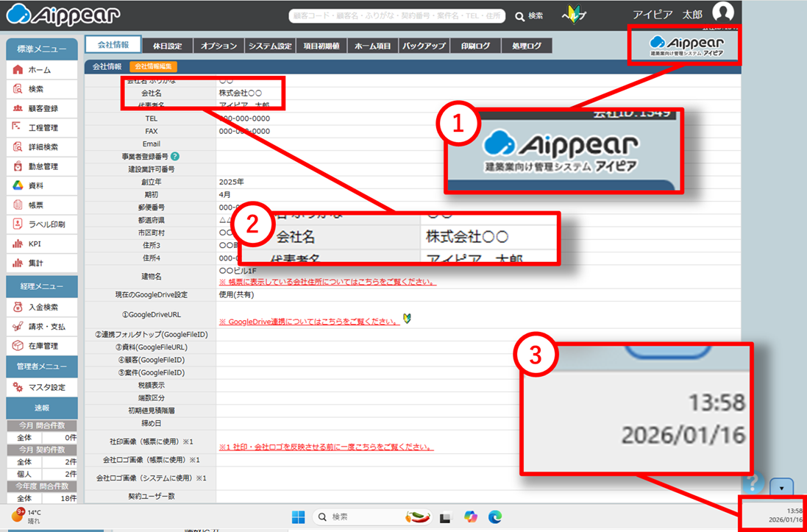Click the small down-arrow button at bottom right

click(781, 487)
